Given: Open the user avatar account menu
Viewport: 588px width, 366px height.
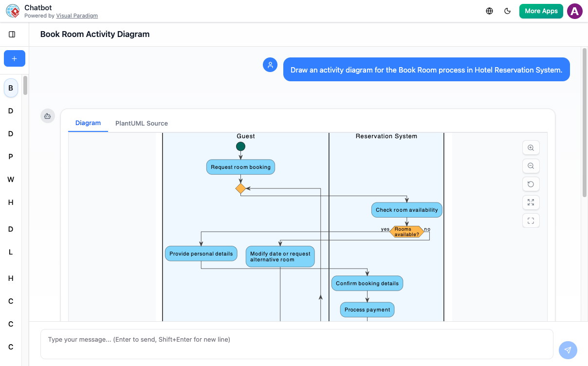Looking at the screenshot, I should point(575,11).
